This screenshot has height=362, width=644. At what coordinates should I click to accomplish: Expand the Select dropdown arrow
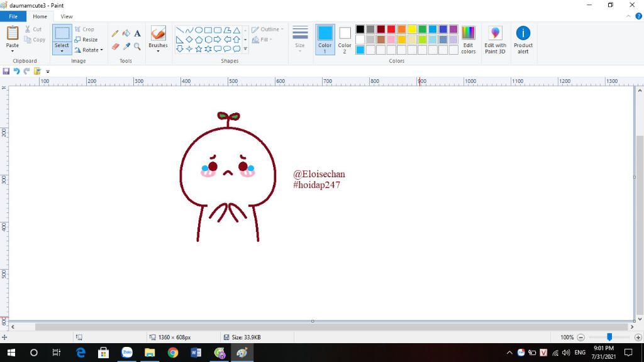coord(62,52)
